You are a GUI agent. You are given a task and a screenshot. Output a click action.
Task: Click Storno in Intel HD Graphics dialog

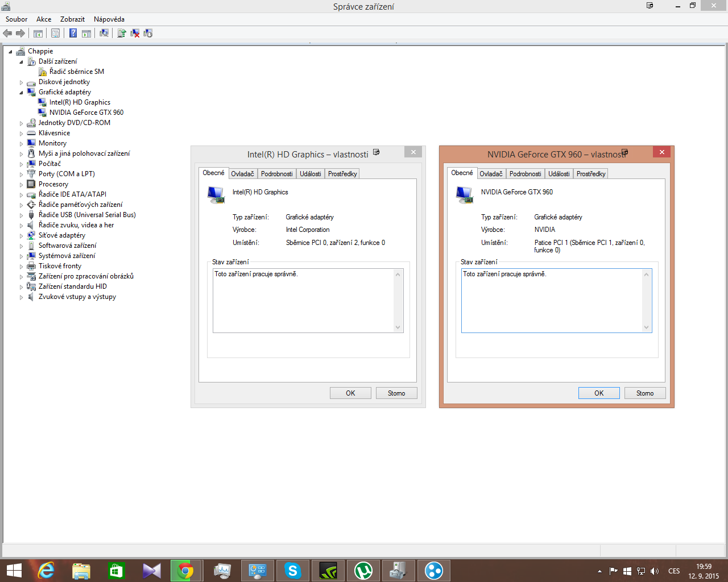click(x=396, y=393)
